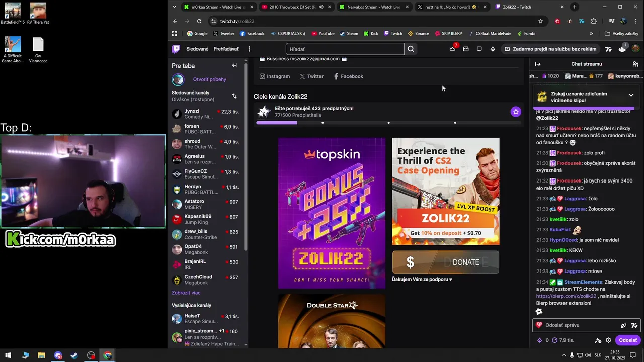Open the topskin bonus ZOLIK22 banner

[x=332, y=213]
